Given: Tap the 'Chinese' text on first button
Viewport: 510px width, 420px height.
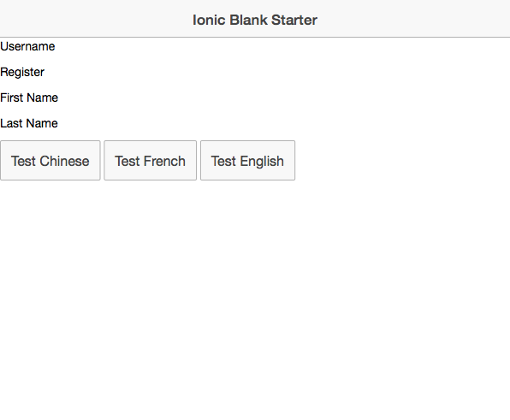Looking at the screenshot, I should pos(64,161).
